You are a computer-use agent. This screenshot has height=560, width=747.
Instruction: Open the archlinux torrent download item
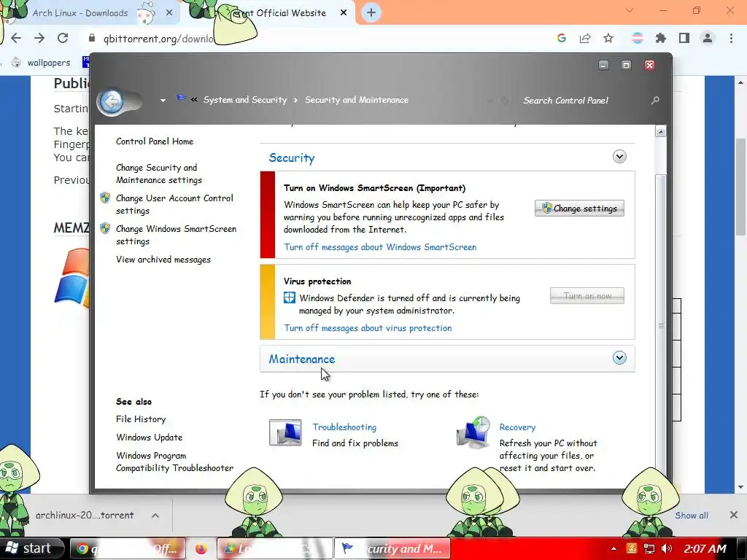click(x=85, y=516)
